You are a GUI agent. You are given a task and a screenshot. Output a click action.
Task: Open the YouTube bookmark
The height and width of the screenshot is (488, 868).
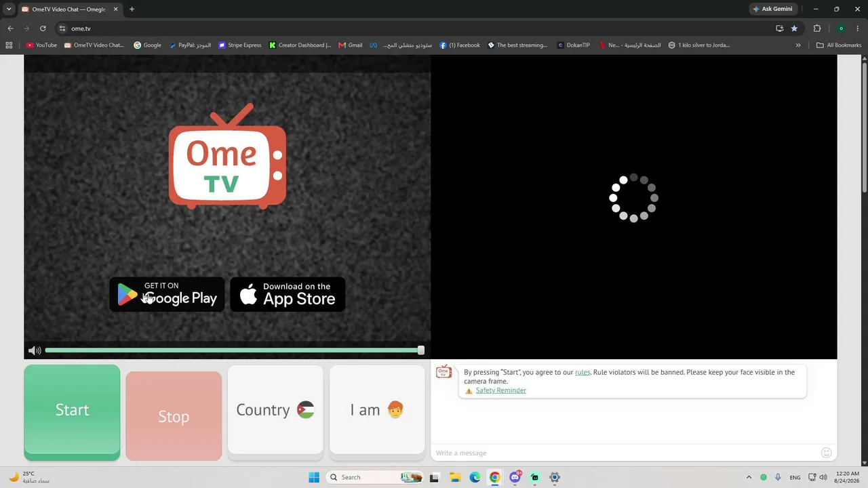pos(41,45)
